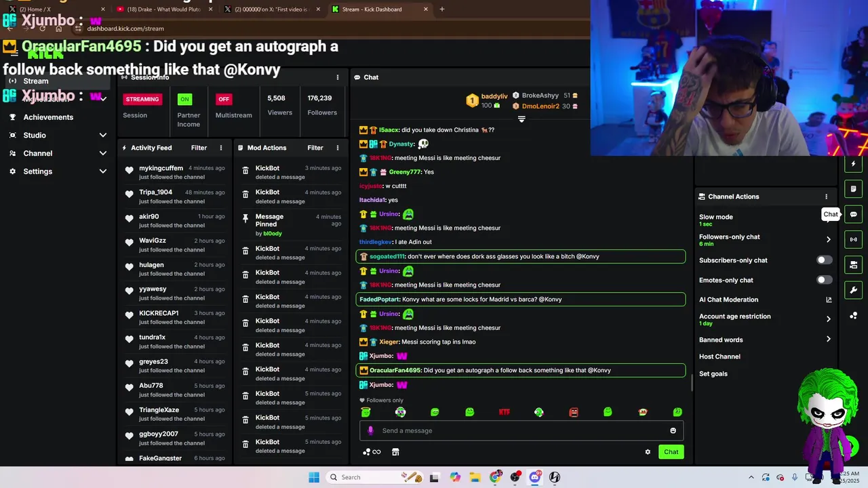
Task: Click the emoji picker in message box
Action: click(x=673, y=430)
